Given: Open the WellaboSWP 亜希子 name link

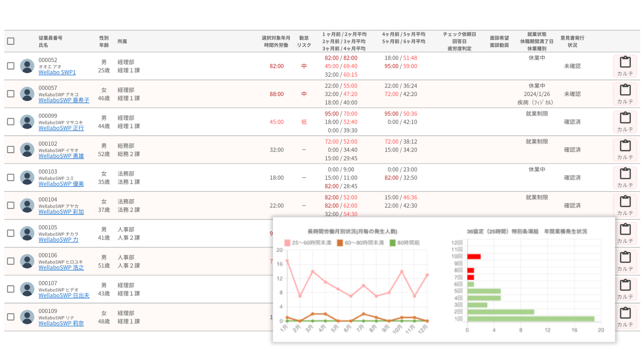Looking at the screenshot, I should 64,100.
